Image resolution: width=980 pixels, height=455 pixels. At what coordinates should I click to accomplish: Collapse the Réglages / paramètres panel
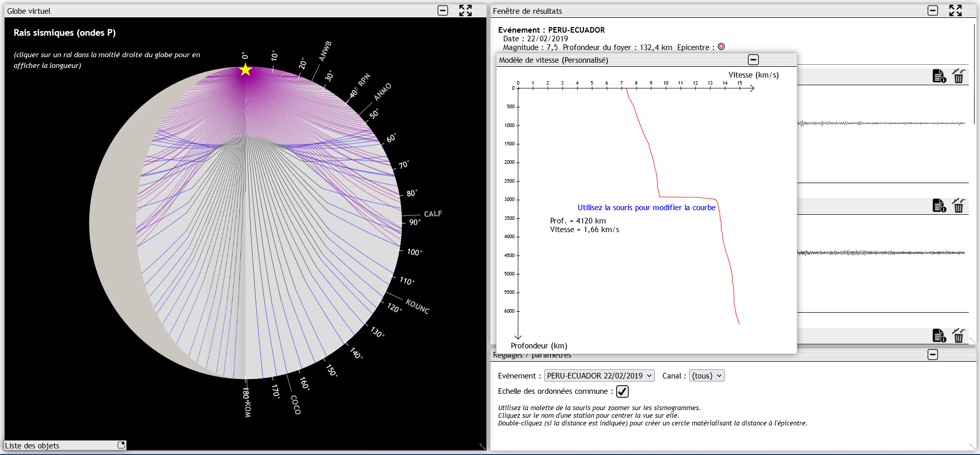point(933,355)
